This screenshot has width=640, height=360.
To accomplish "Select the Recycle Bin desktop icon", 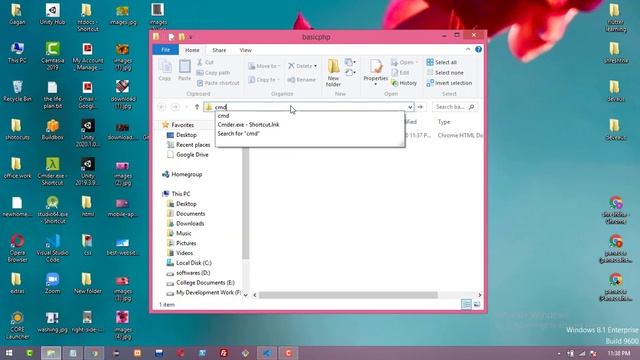I will coord(17,91).
